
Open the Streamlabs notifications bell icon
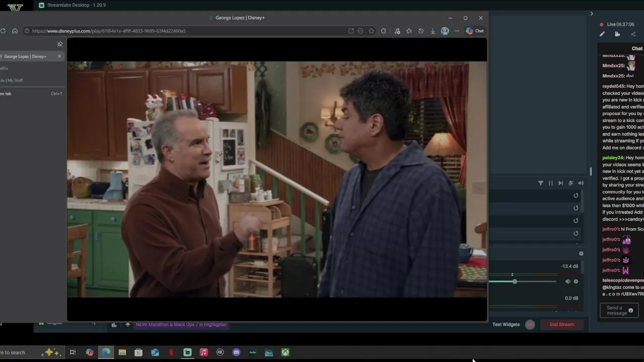(128, 325)
